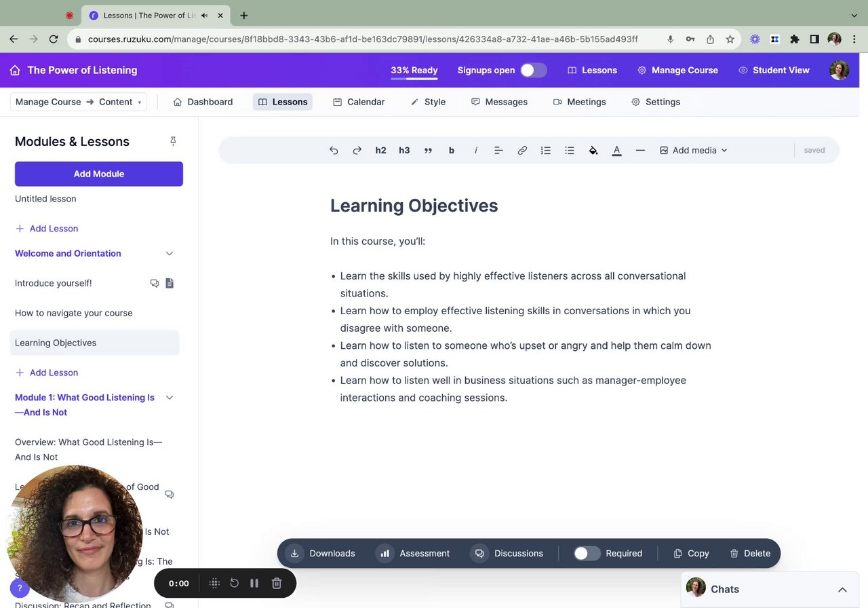
Task: Click the recorder drag handle grid icon
Action: click(214, 583)
